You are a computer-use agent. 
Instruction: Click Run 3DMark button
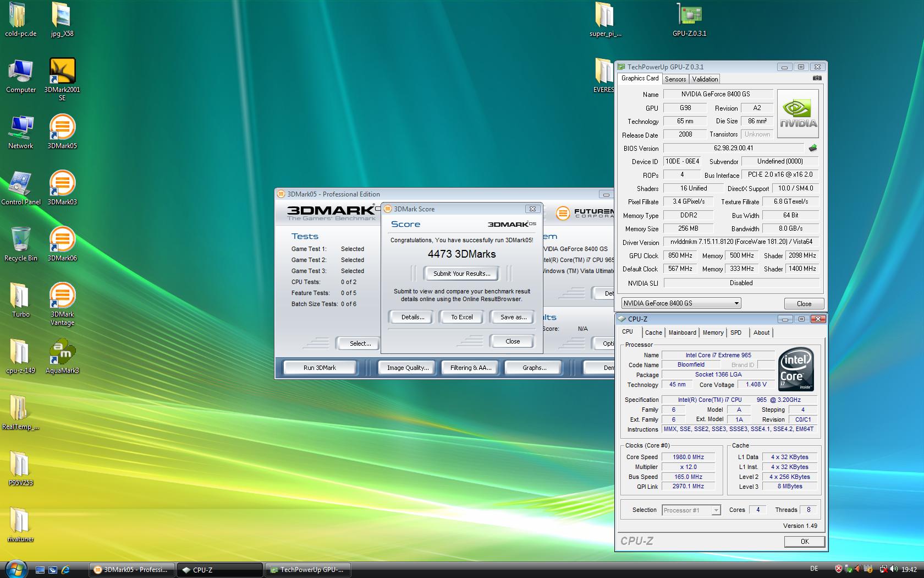(x=320, y=368)
